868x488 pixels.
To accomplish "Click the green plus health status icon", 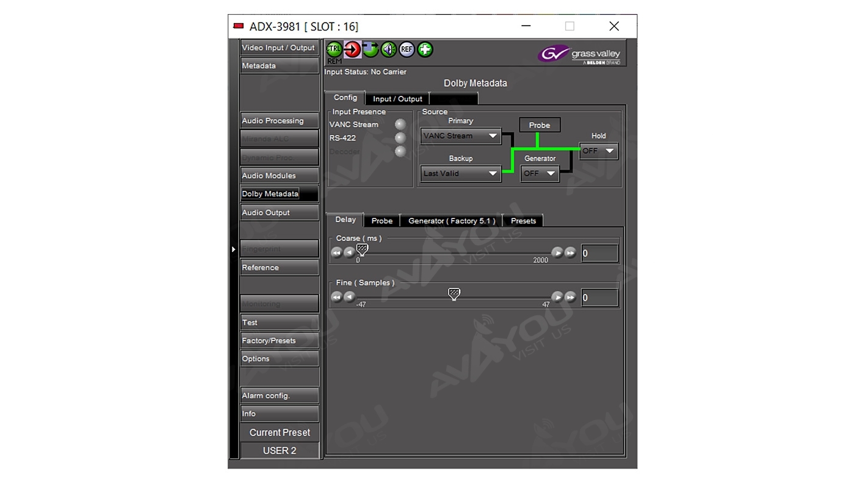I will coord(425,49).
